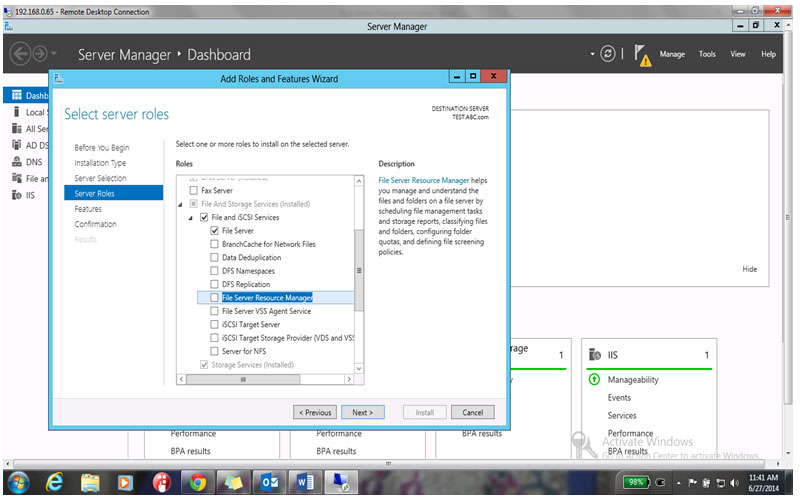Viewport: 800px width, 500px height.
Task: Click the Next button
Action: point(362,412)
